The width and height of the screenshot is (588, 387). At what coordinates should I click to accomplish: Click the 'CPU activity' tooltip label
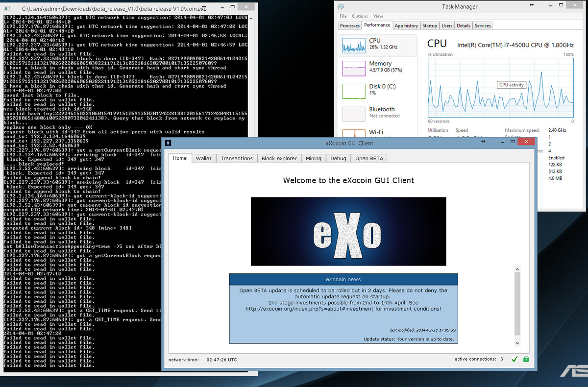tap(512, 85)
